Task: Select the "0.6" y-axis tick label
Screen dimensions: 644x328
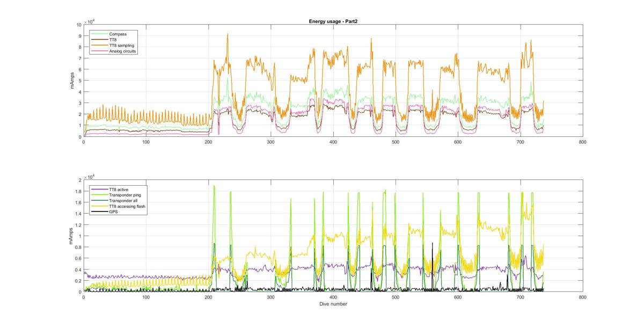Action: click(x=78, y=259)
